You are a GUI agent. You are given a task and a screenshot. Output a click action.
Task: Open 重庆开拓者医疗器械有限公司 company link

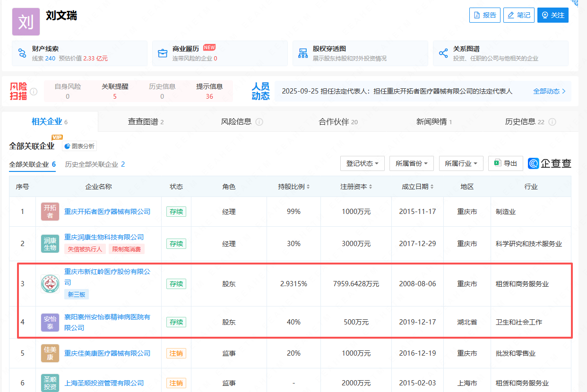click(107, 212)
